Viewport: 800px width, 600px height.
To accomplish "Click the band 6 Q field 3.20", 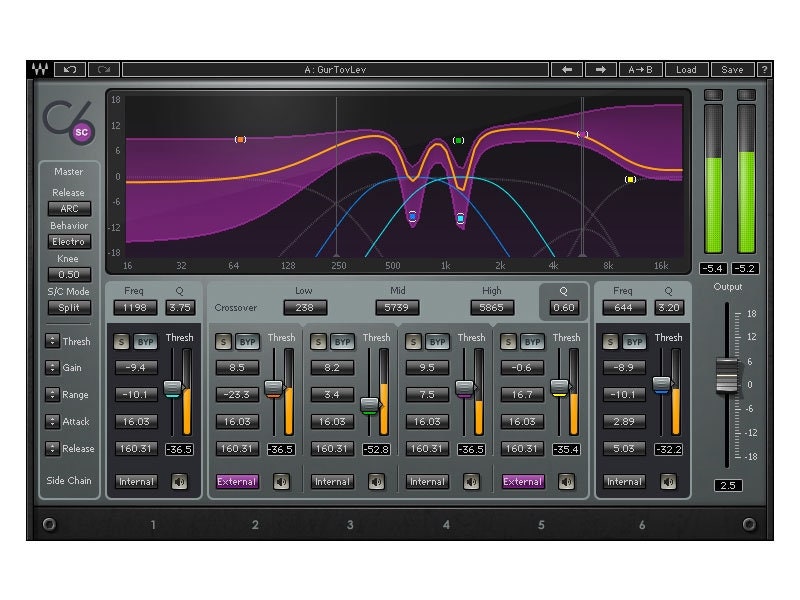I will 668,308.
